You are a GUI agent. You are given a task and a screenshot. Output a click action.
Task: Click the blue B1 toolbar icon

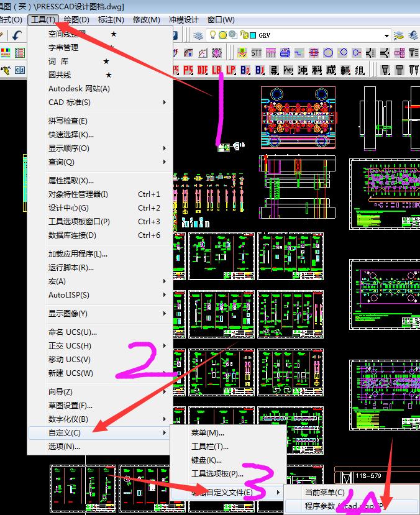260,70
